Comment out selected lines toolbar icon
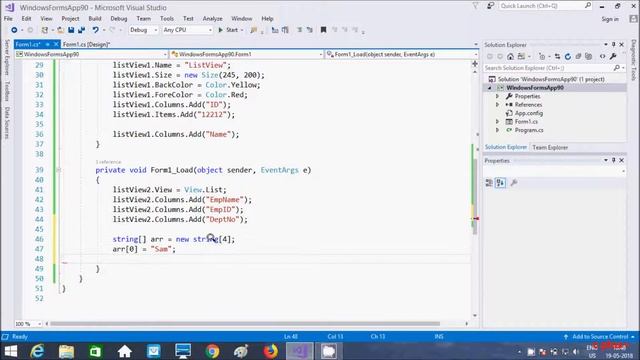The height and width of the screenshot is (360, 640). pos(300,30)
